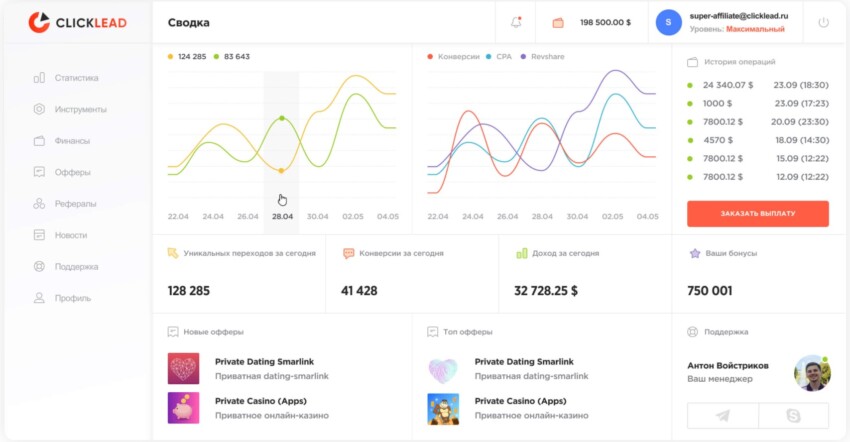Screen dimensions: 850x442
Task: Click the monkey casino thumbnail in Топ офферы
Action: pyautogui.click(x=443, y=409)
